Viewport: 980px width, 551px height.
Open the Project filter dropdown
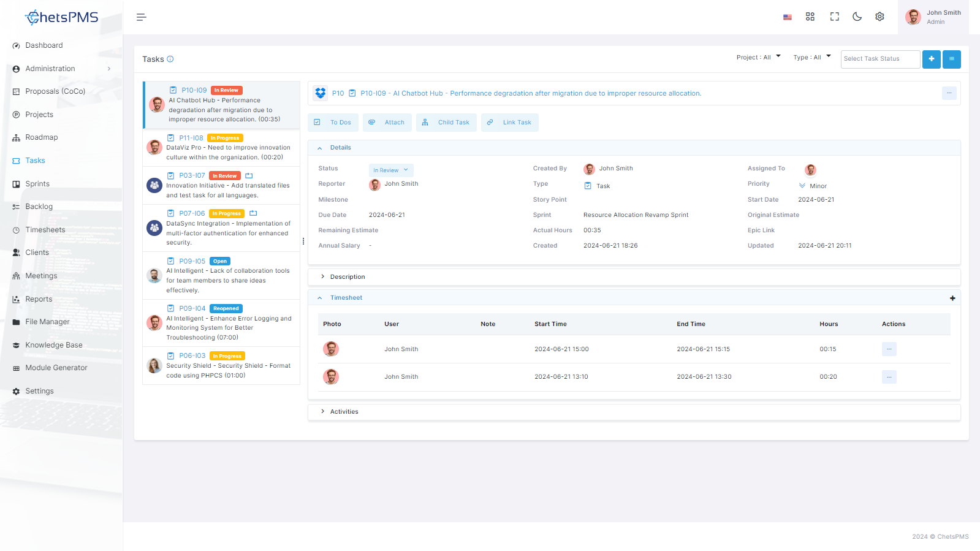(759, 58)
